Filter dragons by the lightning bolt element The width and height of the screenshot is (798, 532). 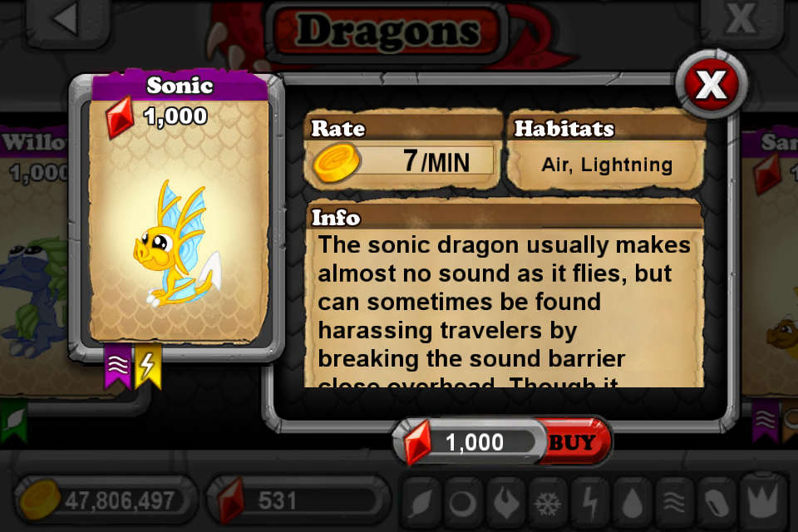(x=590, y=503)
